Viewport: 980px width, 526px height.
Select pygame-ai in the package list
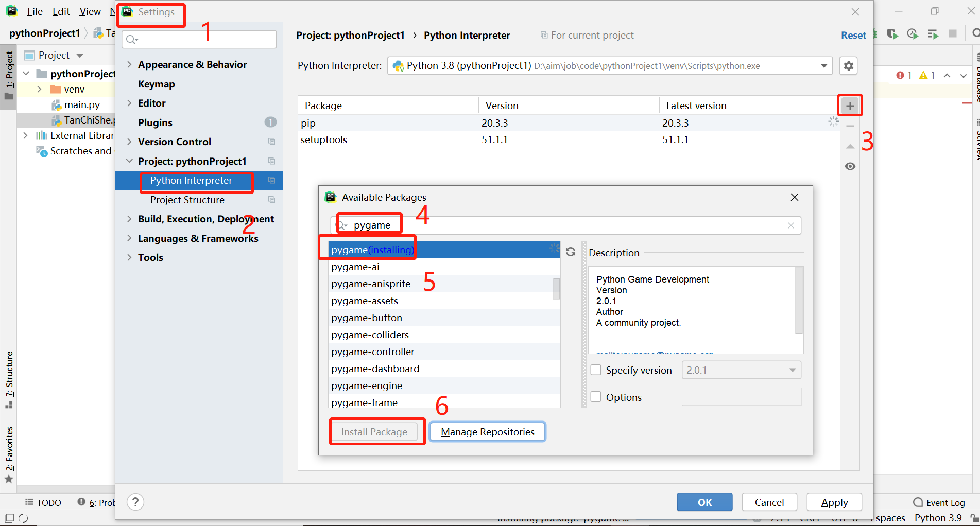[x=444, y=267]
